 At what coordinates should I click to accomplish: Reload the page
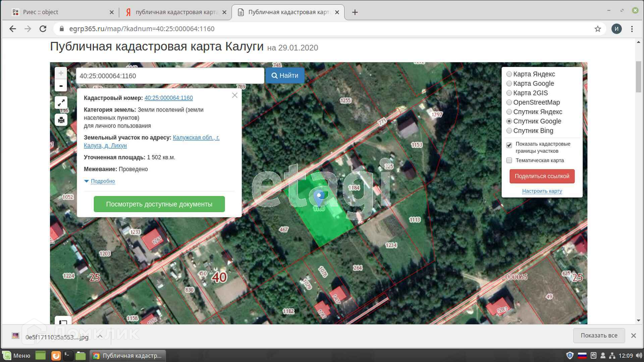tap(43, 29)
